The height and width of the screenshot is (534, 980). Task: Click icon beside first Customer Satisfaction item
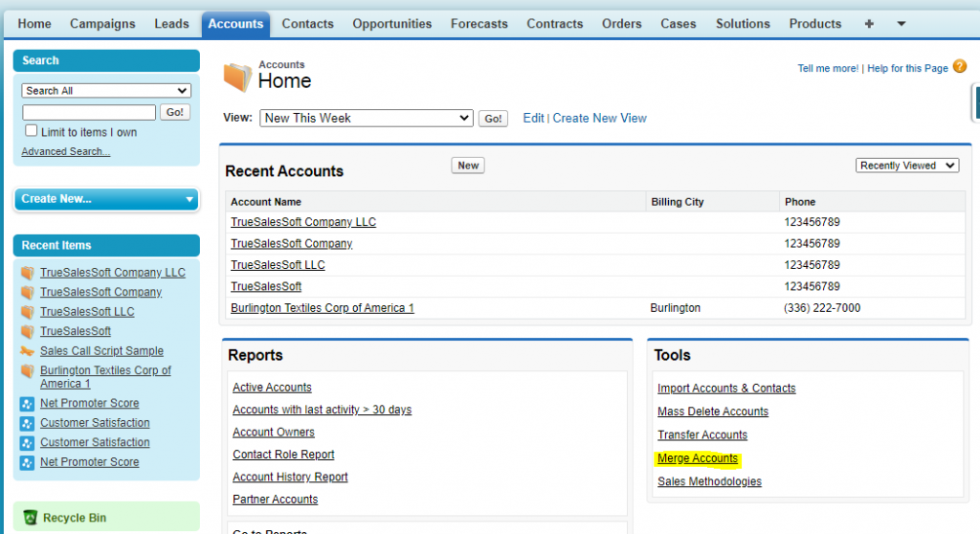(x=28, y=423)
